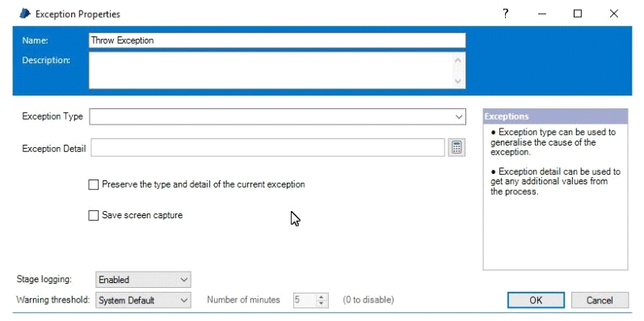Open the Stage logging dropdown
This screenshot has height=321, width=644.
click(143, 280)
